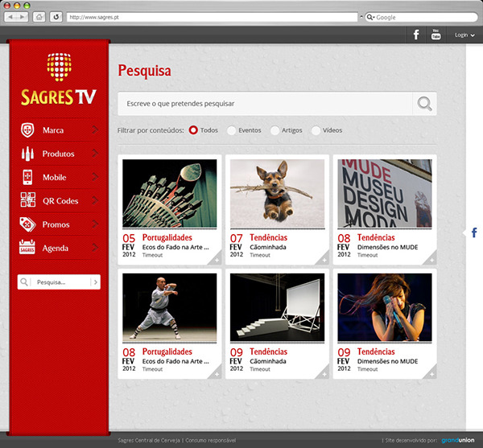Open the Tendências link on 07 FEV card
The height and width of the screenshot is (448, 483).
tap(268, 237)
